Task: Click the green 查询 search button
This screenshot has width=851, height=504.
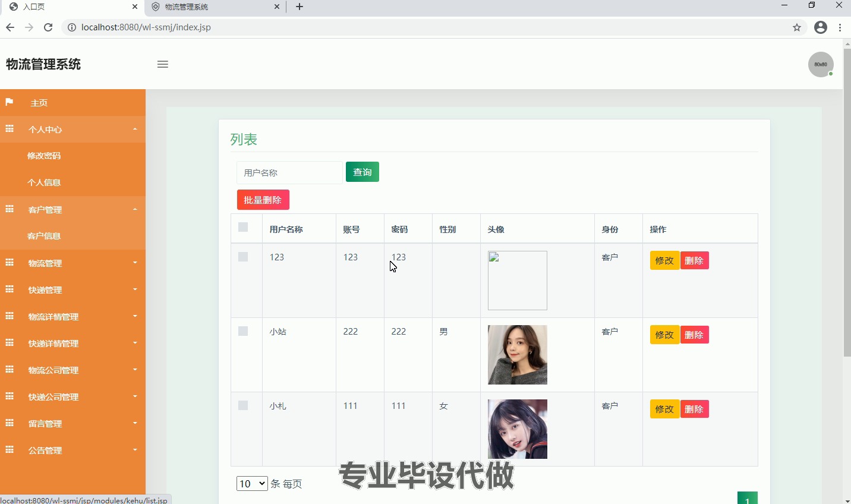Action: click(x=363, y=172)
